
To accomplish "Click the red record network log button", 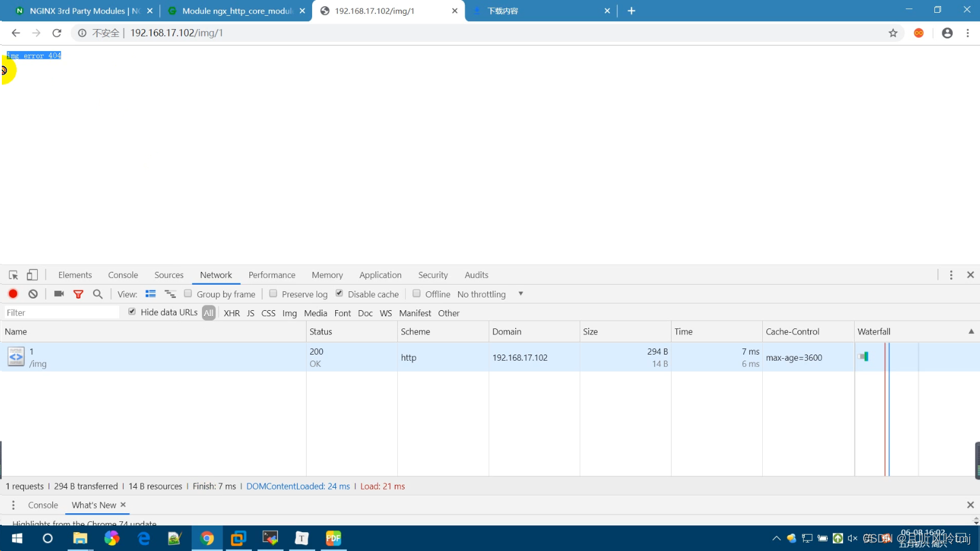I will click(13, 294).
